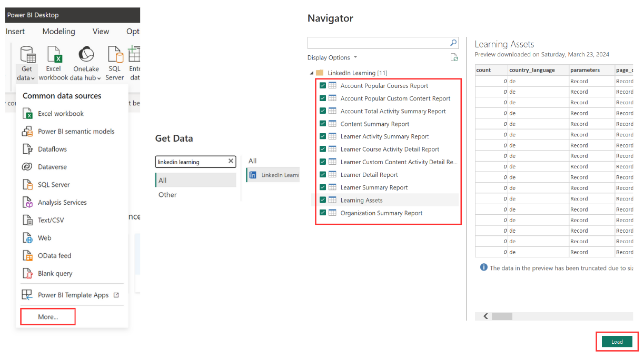Uncheck Account Popular Courses Report
The image size is (644, 359).
pyautogui.click(x=323, y=85)
